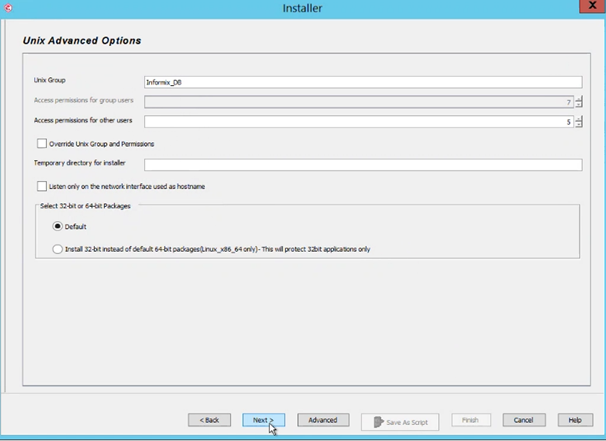
Task: Click the Installer app icon in title bar
Action: click(8, 8)
